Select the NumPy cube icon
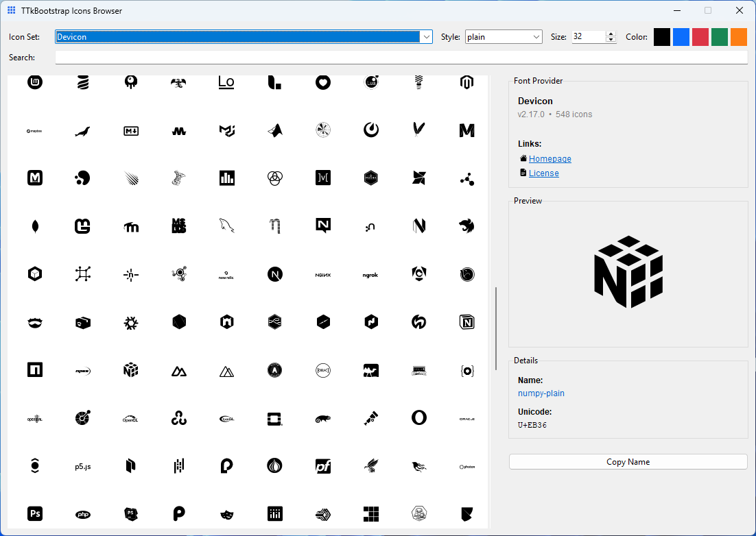The image size is (756, 536). click(130, 369)
